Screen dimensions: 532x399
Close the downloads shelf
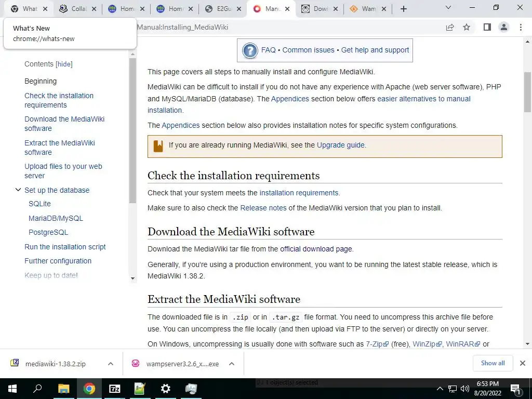click(523, 363)
